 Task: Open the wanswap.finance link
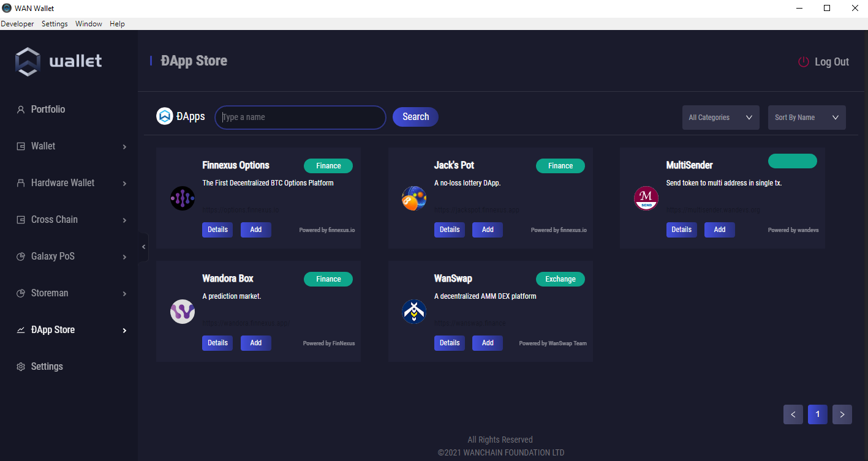point(470,323)
